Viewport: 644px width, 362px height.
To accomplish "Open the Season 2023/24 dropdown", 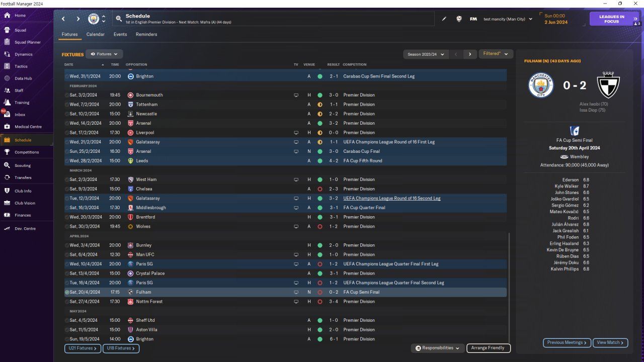I will click(x=425, y=54).
